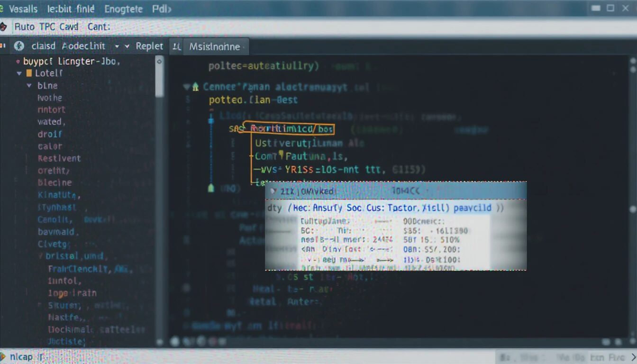Switch to the Msisinonne tab
Image resolution: width=637 pixels, height=364 pixels.
click(x=214, y=46)
